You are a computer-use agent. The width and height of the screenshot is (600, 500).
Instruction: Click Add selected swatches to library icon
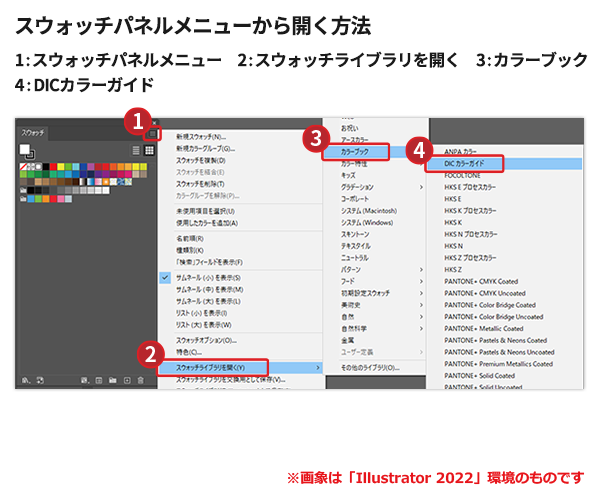40,380
